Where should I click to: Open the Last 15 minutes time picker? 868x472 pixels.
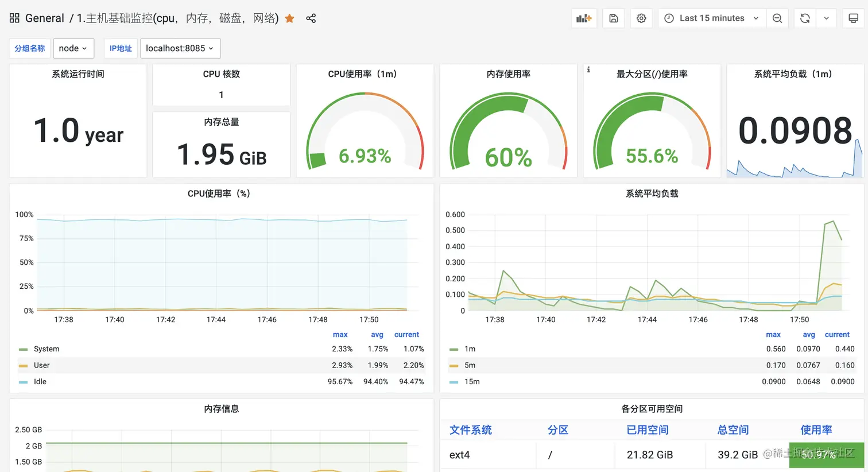(712, 18)
